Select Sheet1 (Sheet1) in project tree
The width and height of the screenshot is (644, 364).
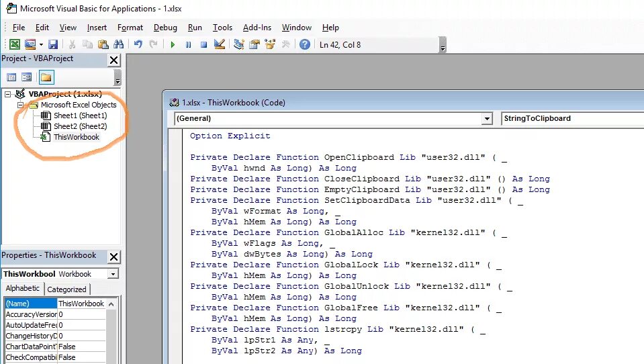(x=80, y=116)
